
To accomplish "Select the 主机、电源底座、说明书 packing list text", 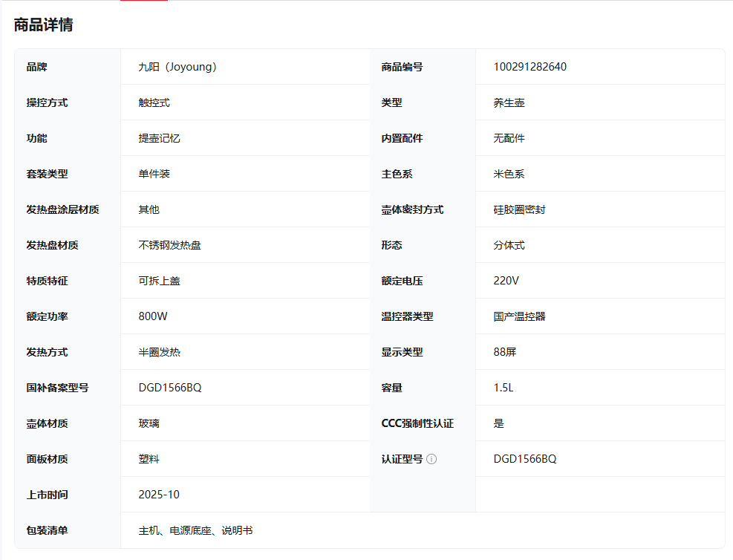I will 195,530.
